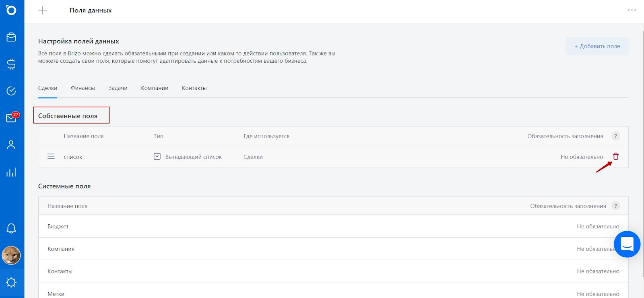Click the 'Системные поля' heading

pyautogui.click(x=64, y=186)
